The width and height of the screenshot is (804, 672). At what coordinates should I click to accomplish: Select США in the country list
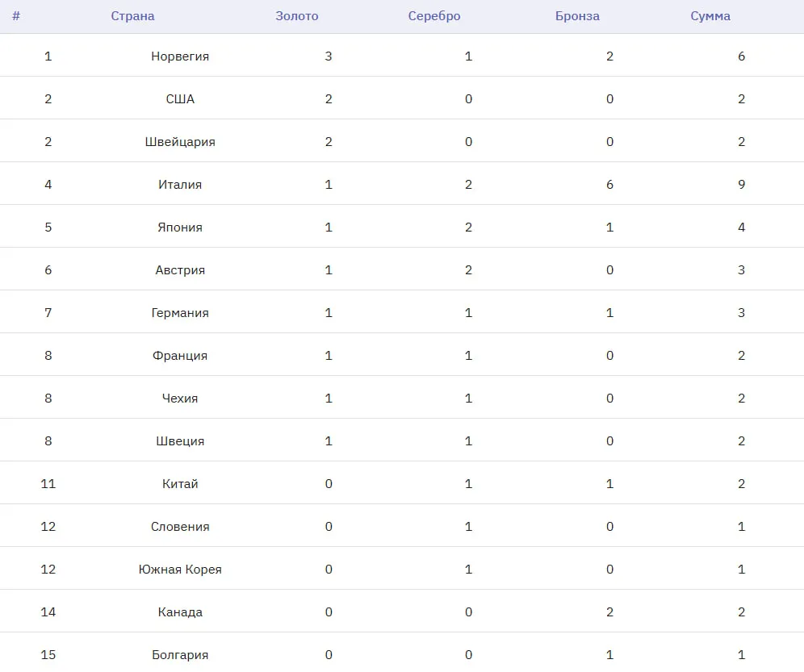(x=180, y=99)
